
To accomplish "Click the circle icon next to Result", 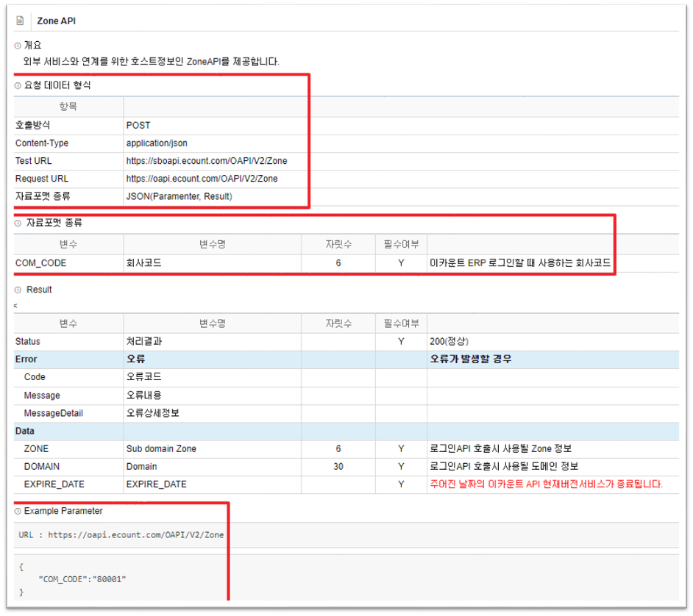I will (18, 290).
